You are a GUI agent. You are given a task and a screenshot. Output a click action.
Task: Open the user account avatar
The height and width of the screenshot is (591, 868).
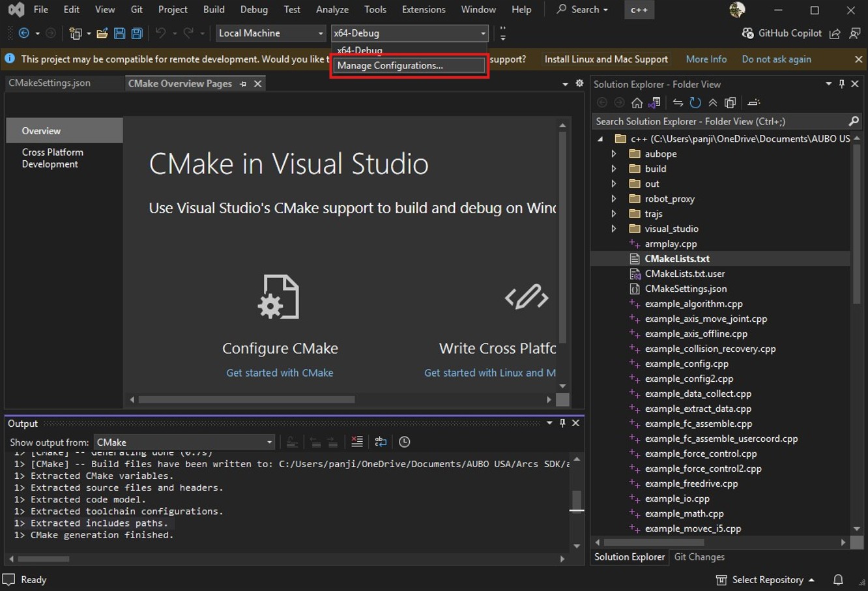[737, 10]
